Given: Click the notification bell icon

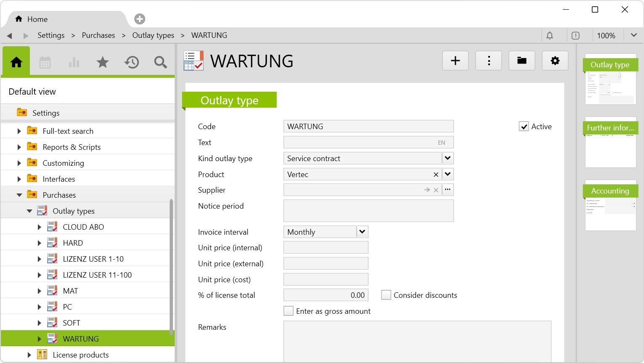Looking at the screenshot, I should pos(550,36).
